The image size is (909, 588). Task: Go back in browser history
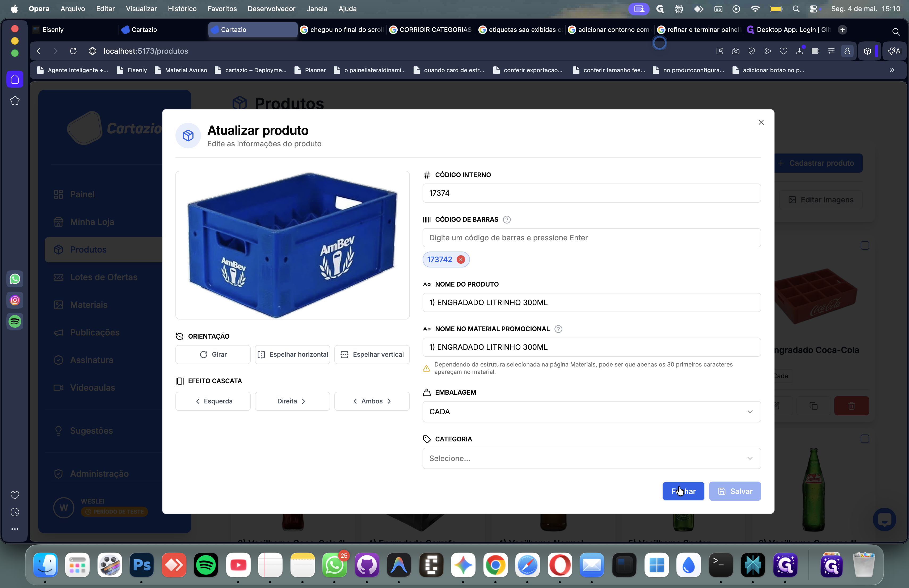tap(39, 51)
